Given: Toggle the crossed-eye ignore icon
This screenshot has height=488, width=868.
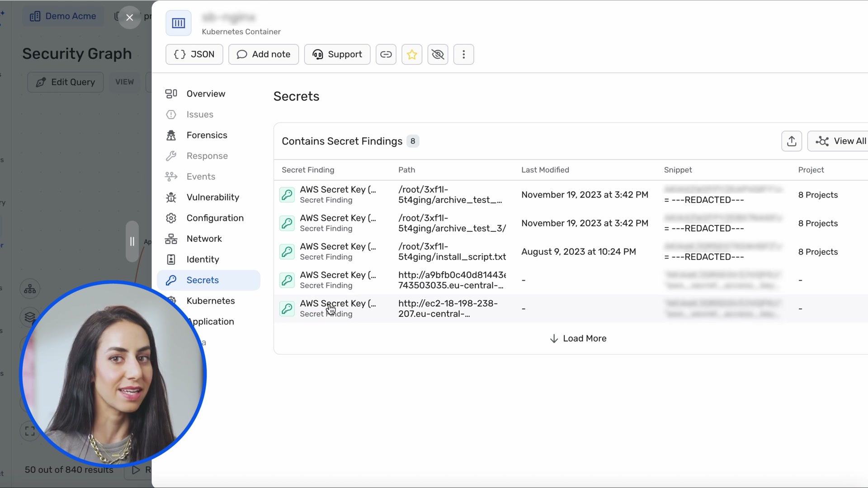Looking at the screenshot, I should (x=438, y=54).
